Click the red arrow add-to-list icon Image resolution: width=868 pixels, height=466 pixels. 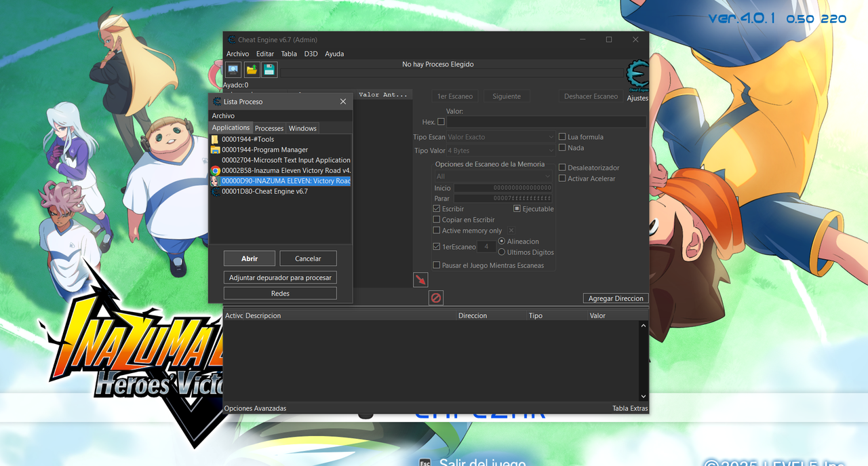(x=420, y=279)
